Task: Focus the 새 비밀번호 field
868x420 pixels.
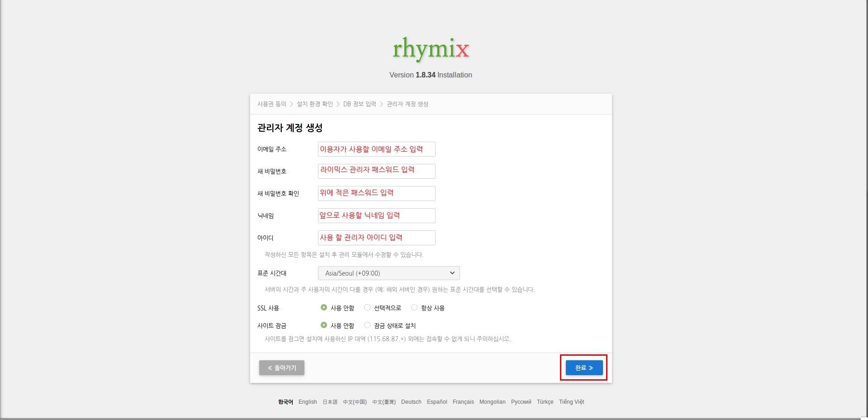Action: click(x=377, y=171)
